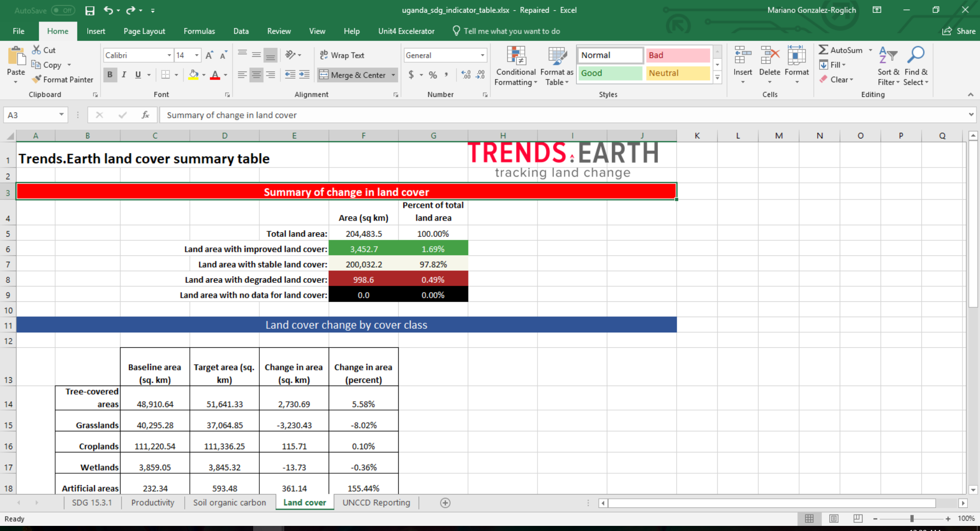Image resolution: width=980 pixels, height=531 pixels.
Task: Click the Increase Indent icon
Action: click(x=304, y=75)
